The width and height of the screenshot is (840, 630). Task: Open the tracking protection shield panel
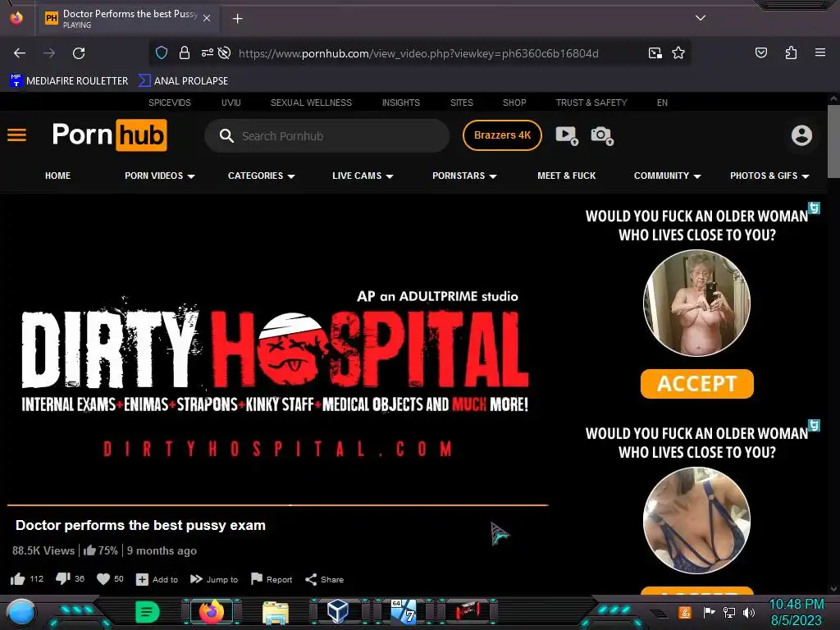pos(162,52)
